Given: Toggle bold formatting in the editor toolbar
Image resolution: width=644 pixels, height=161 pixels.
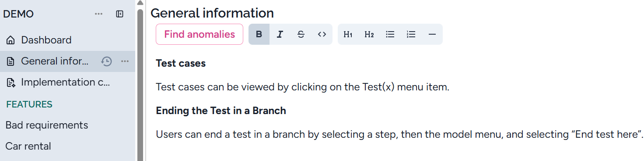Looking at the screenshot, I should pyautogui.click(x=259, y=34).
